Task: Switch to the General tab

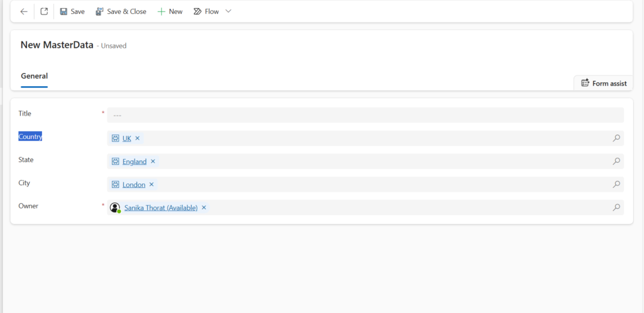Action: point(34,76)
